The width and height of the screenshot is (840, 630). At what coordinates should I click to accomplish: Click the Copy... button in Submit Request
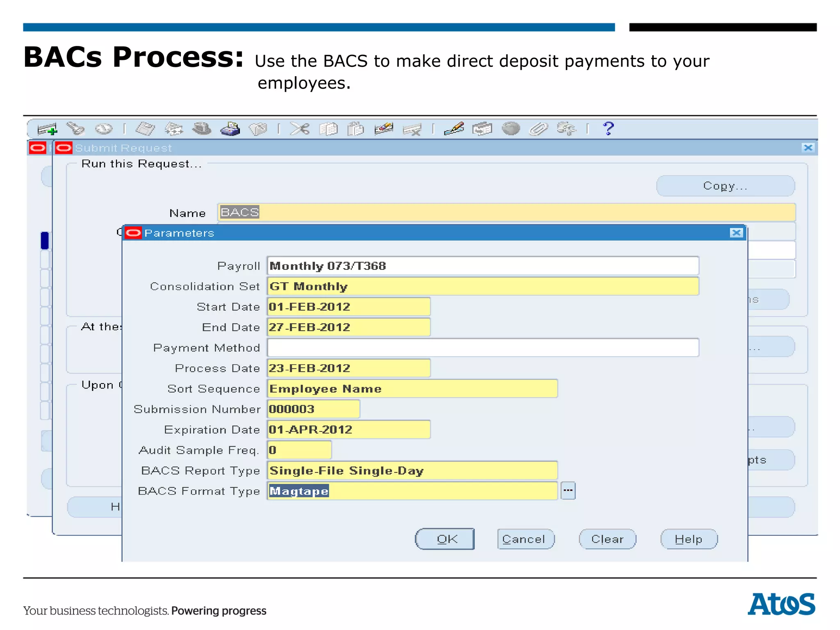click(x=726, y=186)
